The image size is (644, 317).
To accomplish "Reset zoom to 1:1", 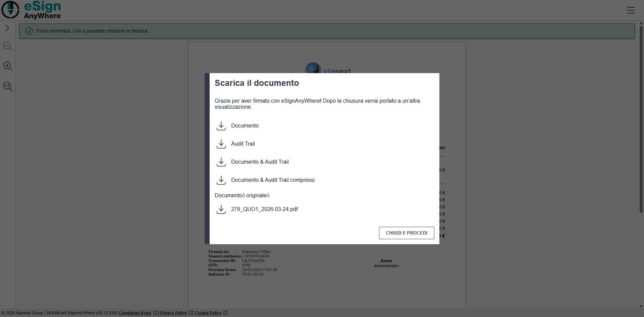I will point(8,86).
